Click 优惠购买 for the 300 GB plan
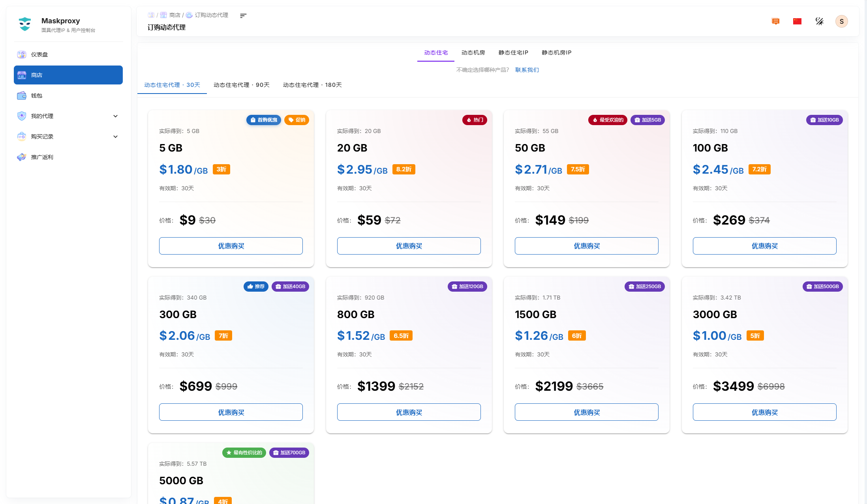867x504 pixels. pos(231,412)
